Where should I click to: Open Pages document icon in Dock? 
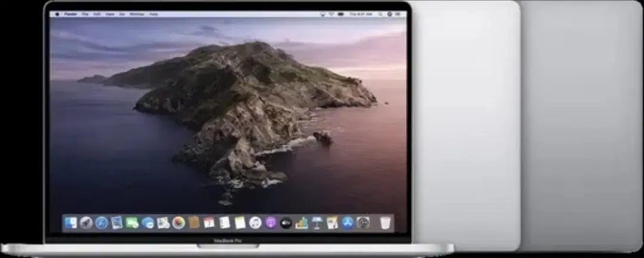tap(332, 223)
